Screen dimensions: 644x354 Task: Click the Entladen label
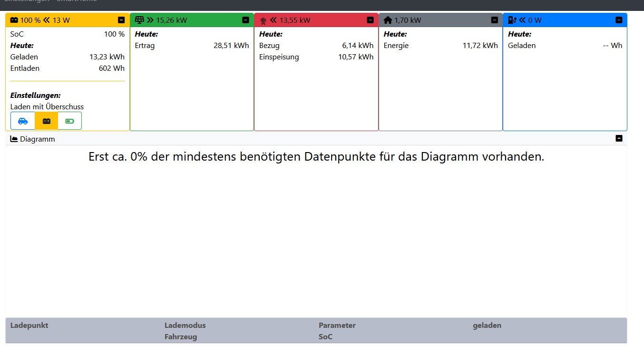pos(25,68)
